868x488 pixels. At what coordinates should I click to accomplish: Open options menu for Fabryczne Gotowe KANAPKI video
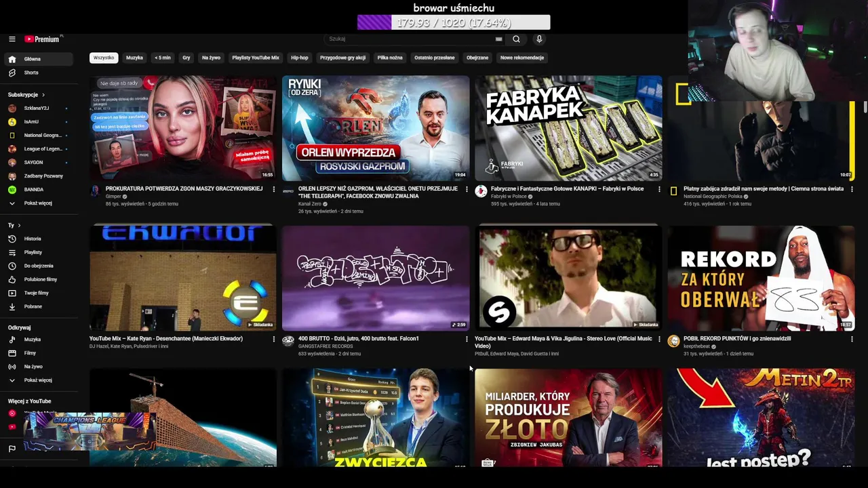pyautogui.click(x=659, y=189)
